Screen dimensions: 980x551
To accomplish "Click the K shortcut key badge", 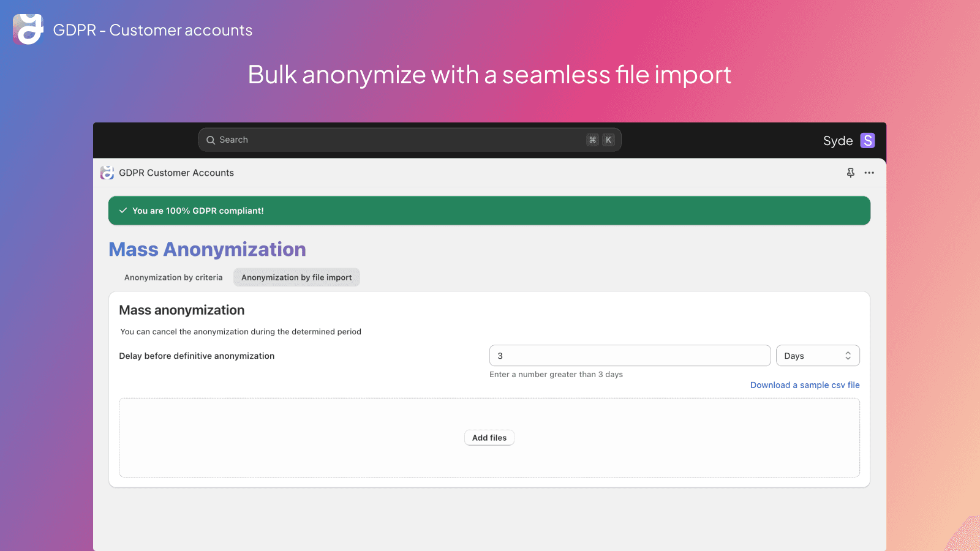I will [x=608, y=140].
